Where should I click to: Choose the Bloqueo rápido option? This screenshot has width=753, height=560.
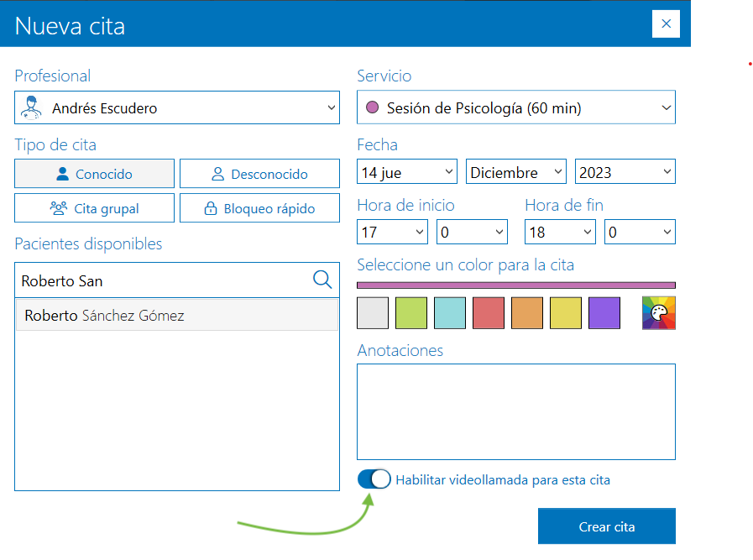(x=259, y=208)
